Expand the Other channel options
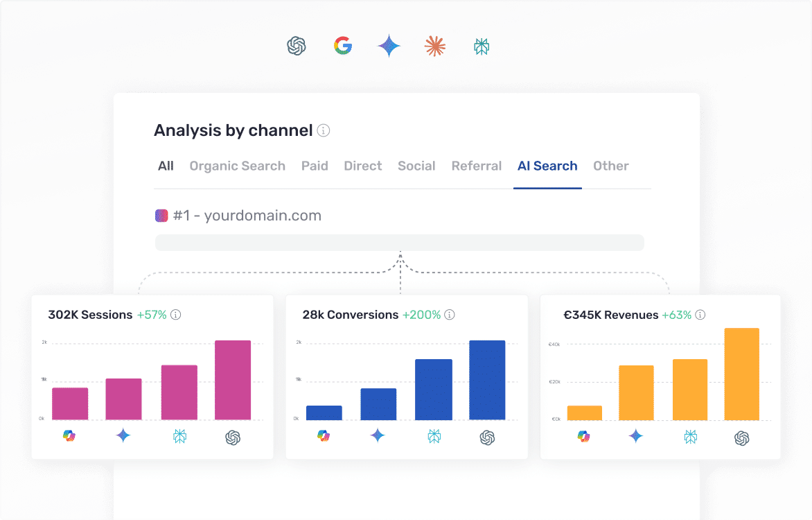The image size is (812, 520). pyautogui.click(x=610, y=166)
